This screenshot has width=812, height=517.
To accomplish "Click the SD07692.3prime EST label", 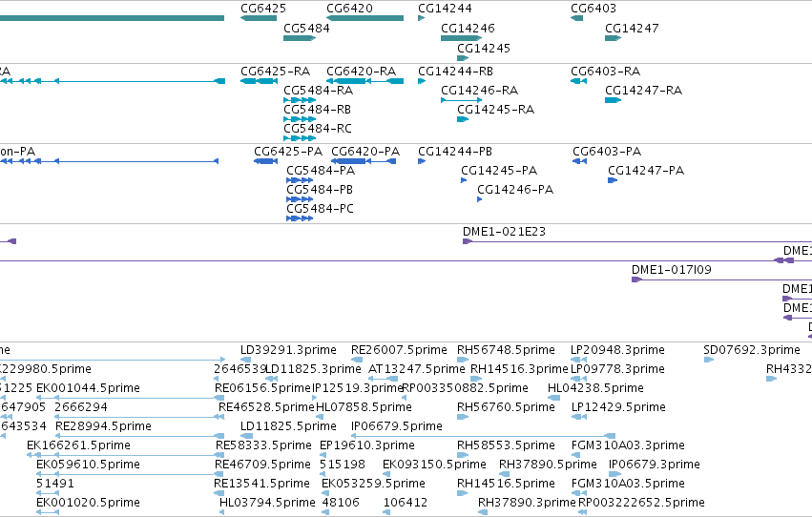I will point(752,350).
